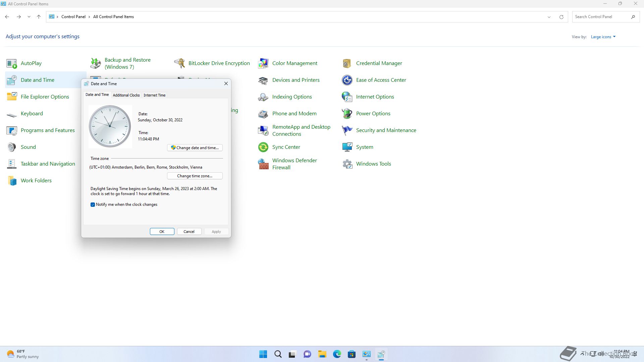Open the View by Large icons dropdown
Viewport: 644px width, 362px height.
pos(603,37)
